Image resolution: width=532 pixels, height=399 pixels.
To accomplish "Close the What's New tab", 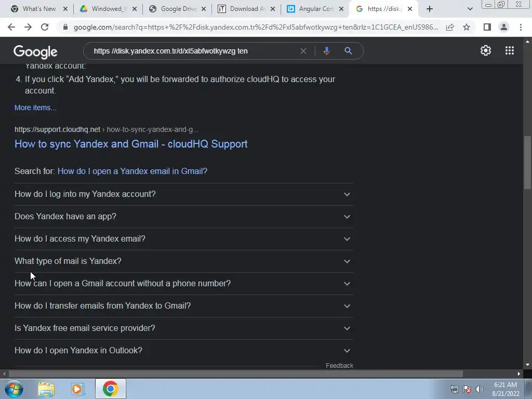I will click(x=65, y=9).
